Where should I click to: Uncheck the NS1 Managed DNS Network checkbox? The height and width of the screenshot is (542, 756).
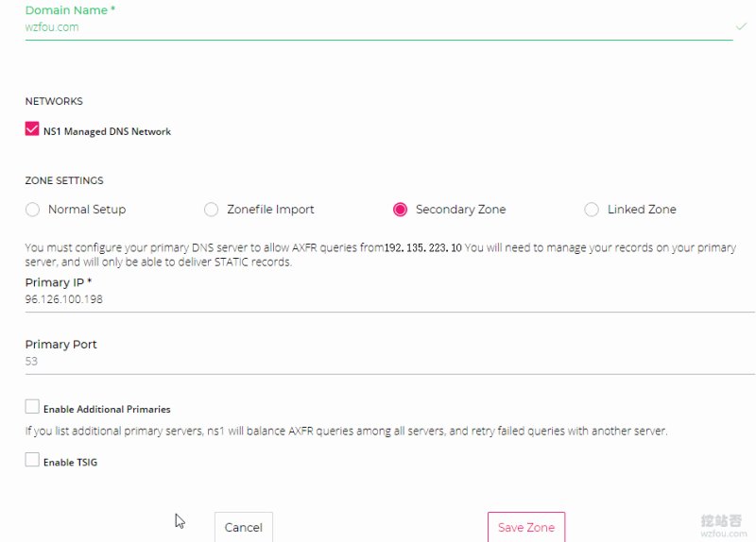[32, 128]
